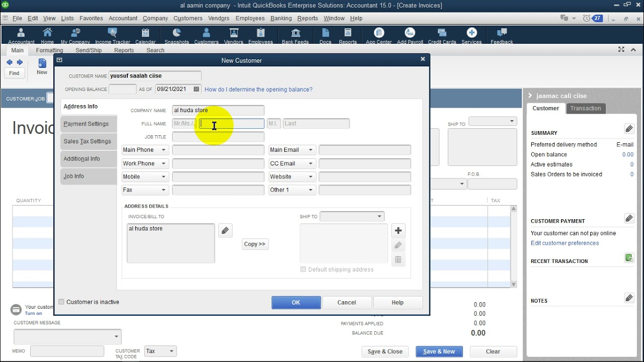Open the Snapshots icon
Screen dimensions: 644x362
coord(177,35)
